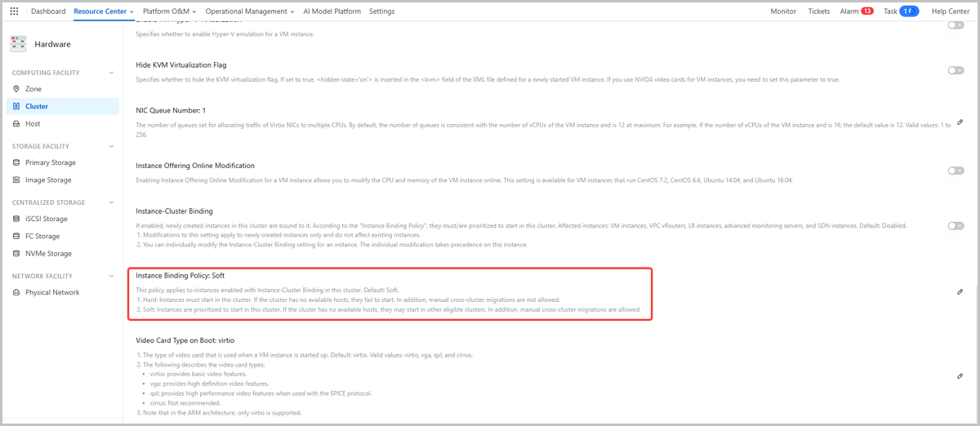
Task: Click the Physical Network icon
Action: pos(16,292)
